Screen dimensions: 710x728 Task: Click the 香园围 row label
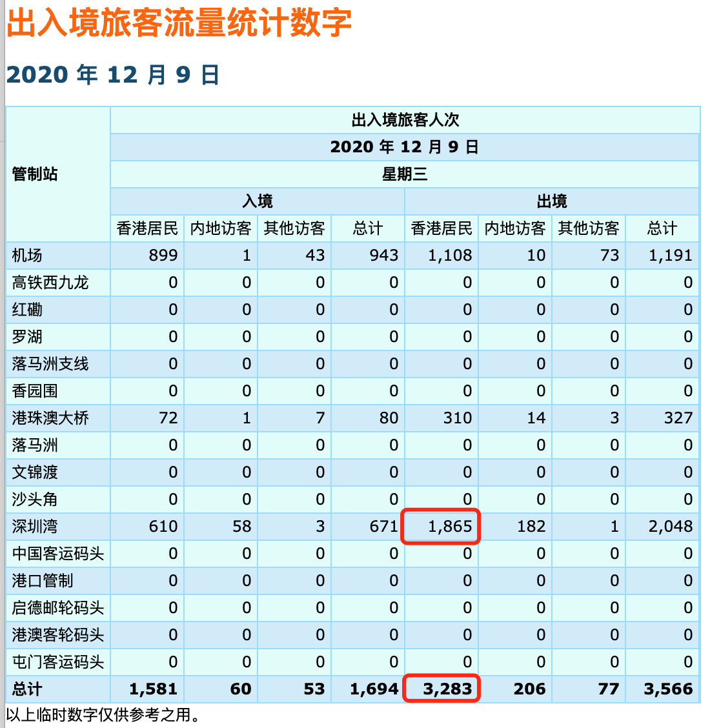coord(35,391)
